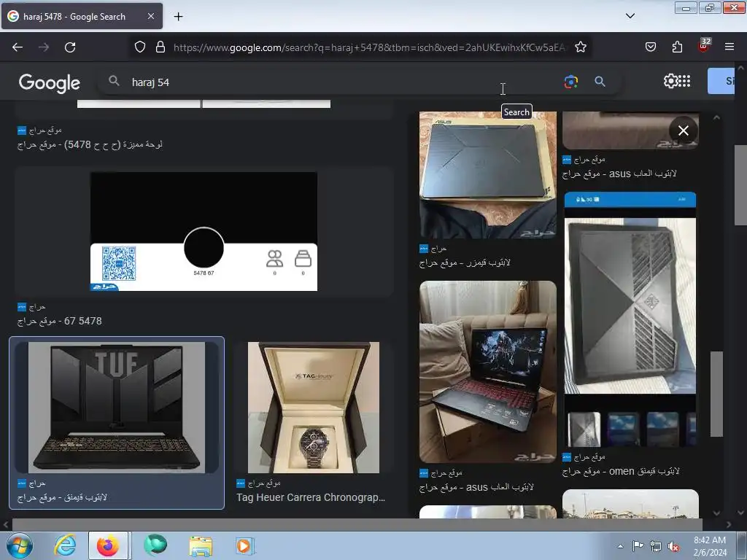
Task: Close the image preview panel
Action: (683, 131)
